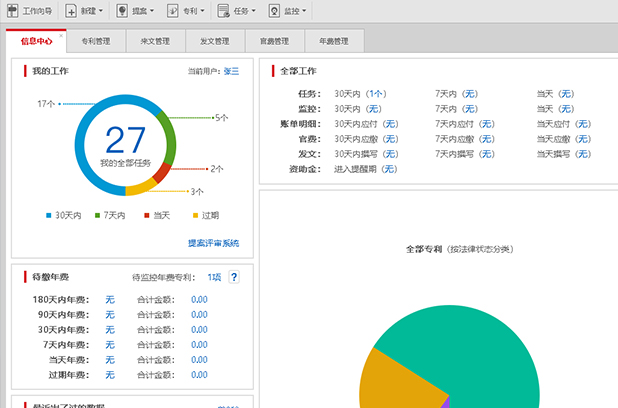Close the 信息中心 tab
The image size is (618, 408).
point(60,35)
